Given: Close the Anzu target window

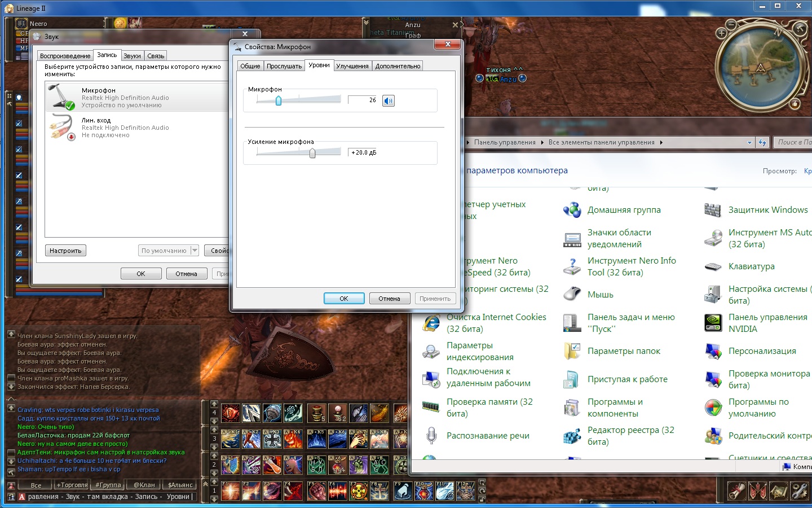Looking at the screenshot, I should pos(455,25).
